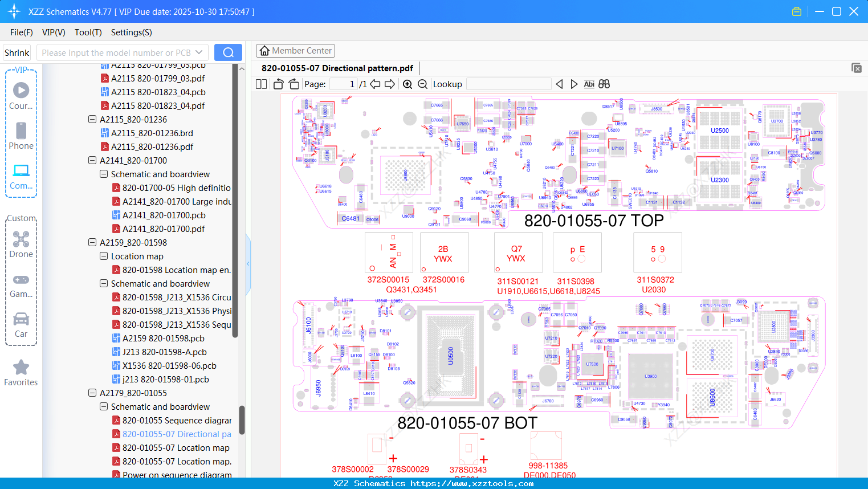This screenshot has height=489, width=868.
Task: Zoom out of the PDF
Action: click(422, 84)
